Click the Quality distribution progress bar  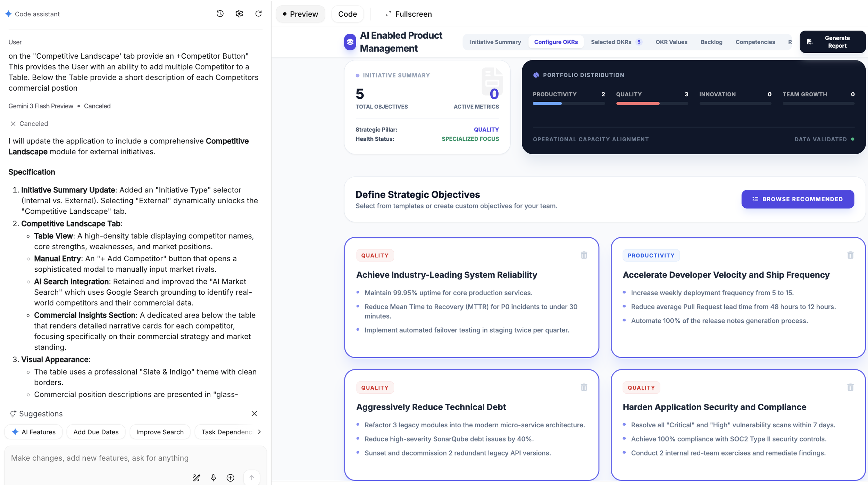click(x=652, y=104)
